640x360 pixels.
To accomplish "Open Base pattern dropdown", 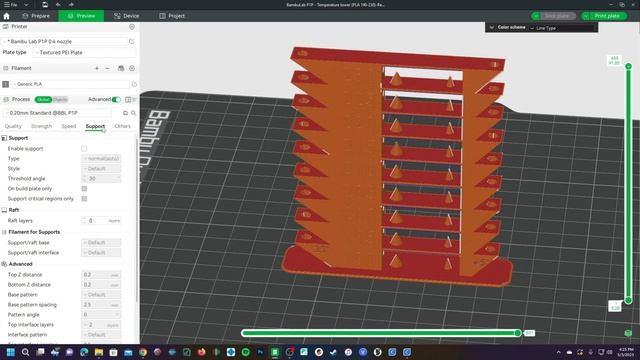I will pyautogui.click(x=101, y=295).
